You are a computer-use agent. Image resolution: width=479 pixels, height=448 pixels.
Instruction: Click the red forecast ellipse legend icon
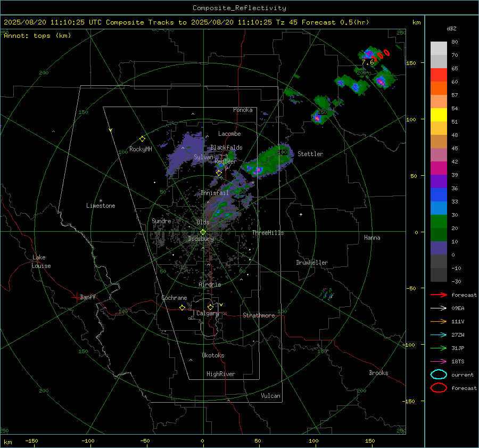pos(439,388)
